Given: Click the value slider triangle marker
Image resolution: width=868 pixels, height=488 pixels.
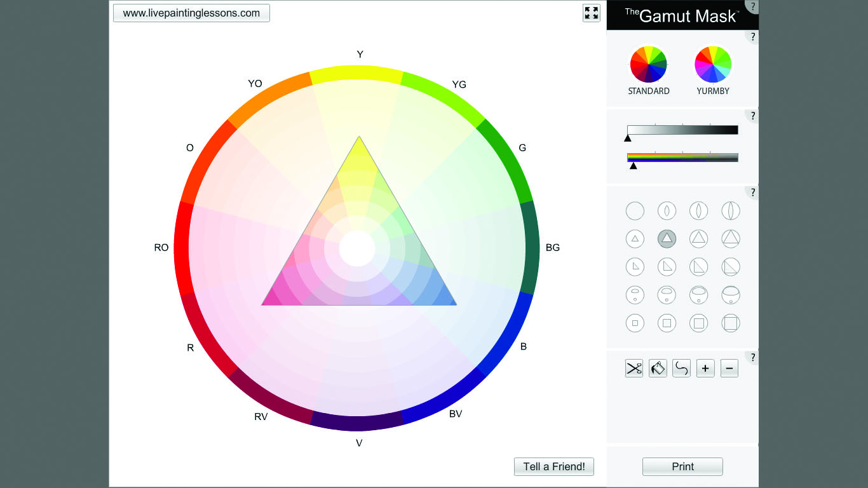Looking at the screenshot, I should click(627, 137).
